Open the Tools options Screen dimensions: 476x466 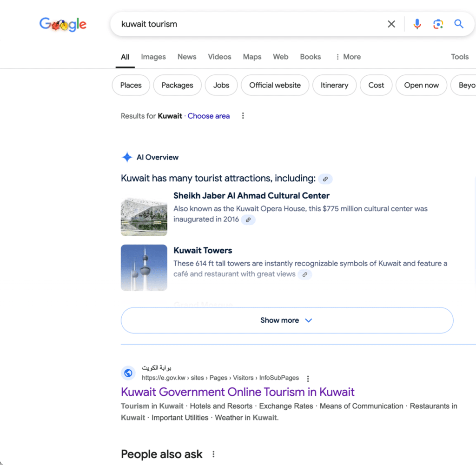460,57
